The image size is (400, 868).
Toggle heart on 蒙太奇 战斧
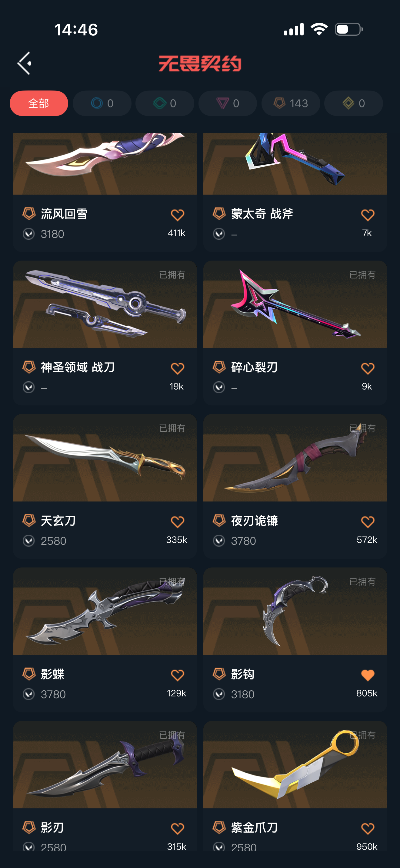pos(368,215)
